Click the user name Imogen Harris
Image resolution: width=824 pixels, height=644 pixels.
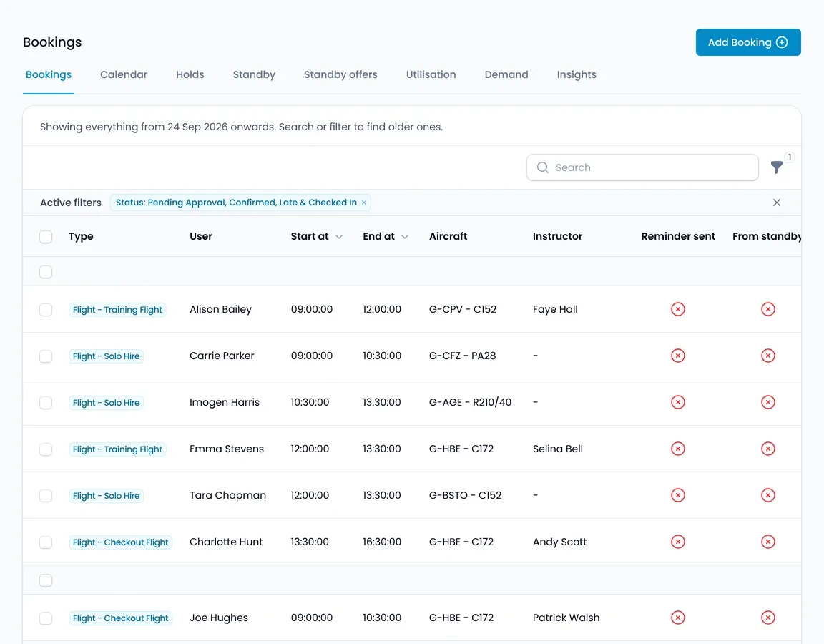pos(225,402)
